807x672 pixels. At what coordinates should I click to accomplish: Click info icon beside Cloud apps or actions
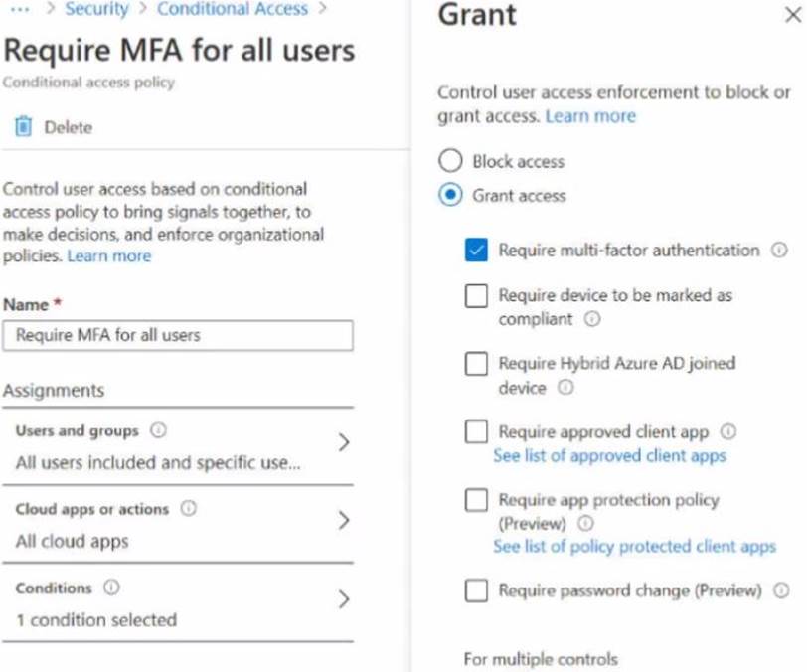[x=188, y=508]
